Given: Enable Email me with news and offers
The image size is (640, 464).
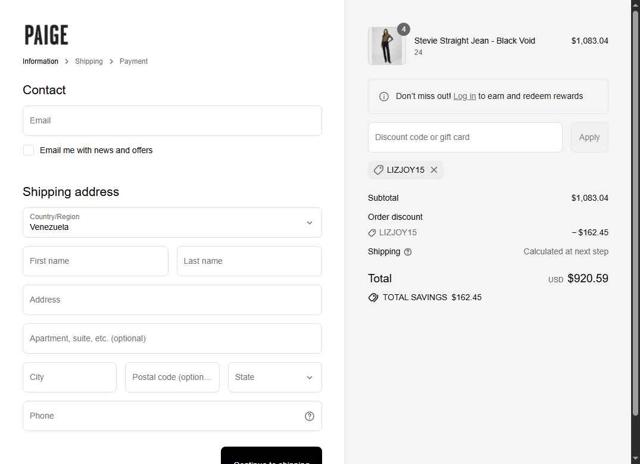Looking at the screenshot, I should (x=29, y=150).
